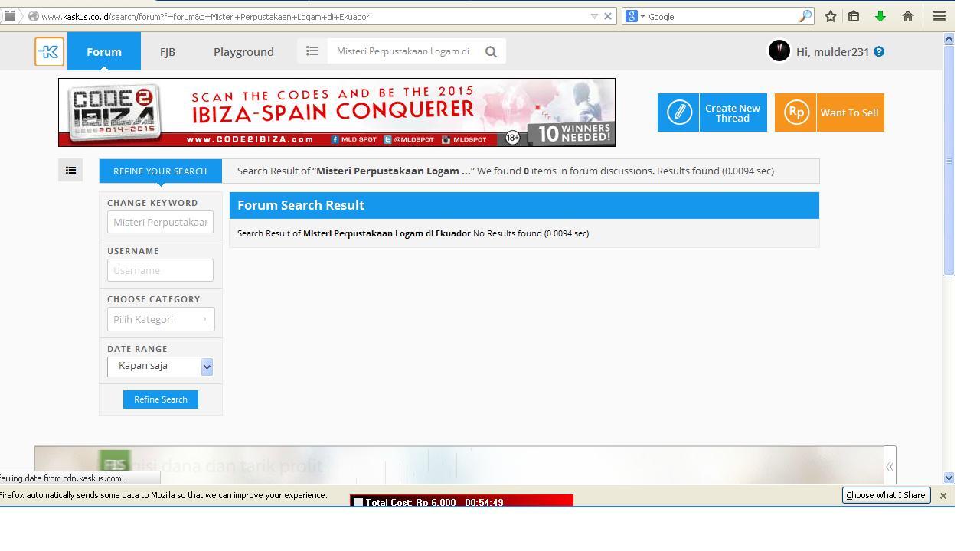Click the Want To Sell button

[829, 112]
